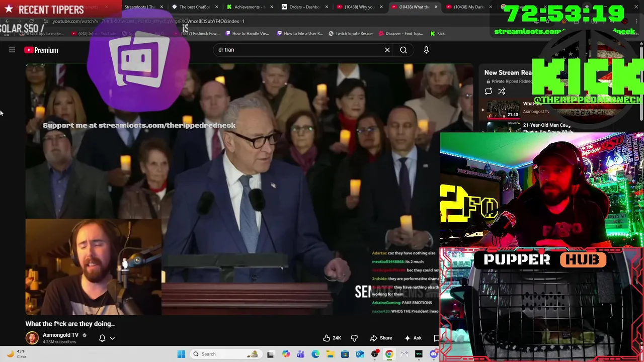
Task: Close the '(10438) What the' active tab
Action: [436, 7]
